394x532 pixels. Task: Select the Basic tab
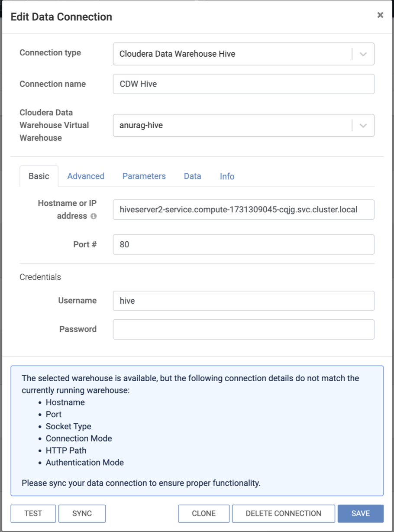tap(39, 176)
